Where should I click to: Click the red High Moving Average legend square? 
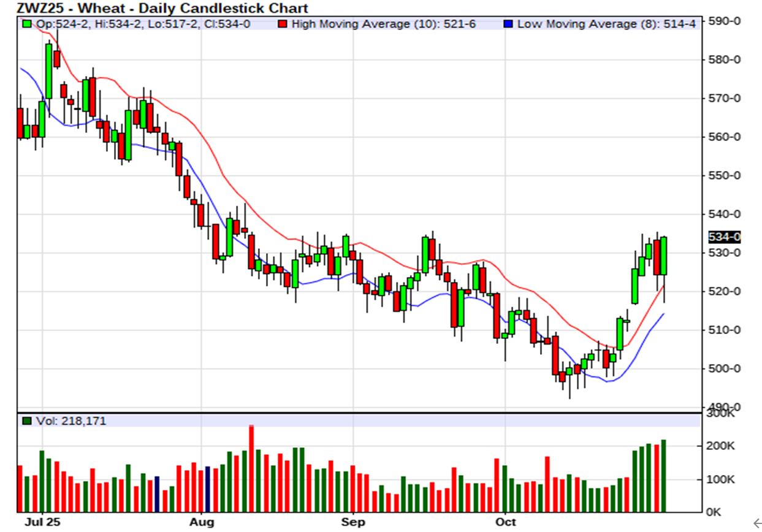[x=281, y=25]
